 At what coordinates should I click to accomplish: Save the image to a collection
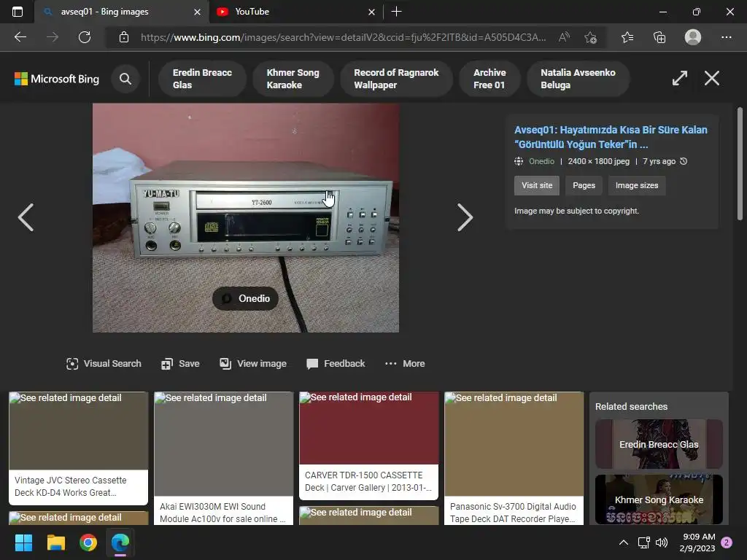pyautogui.click(x=180, y=364)
